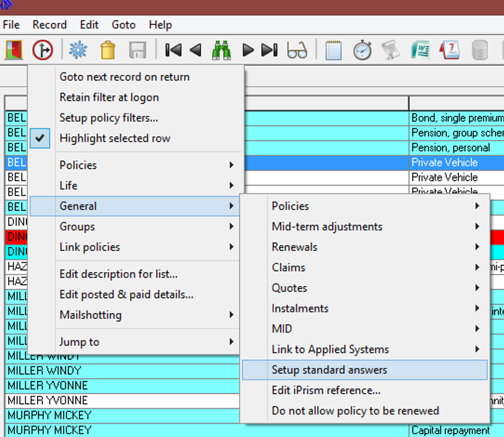Toggle Goto next record on return

pos(124,77)
